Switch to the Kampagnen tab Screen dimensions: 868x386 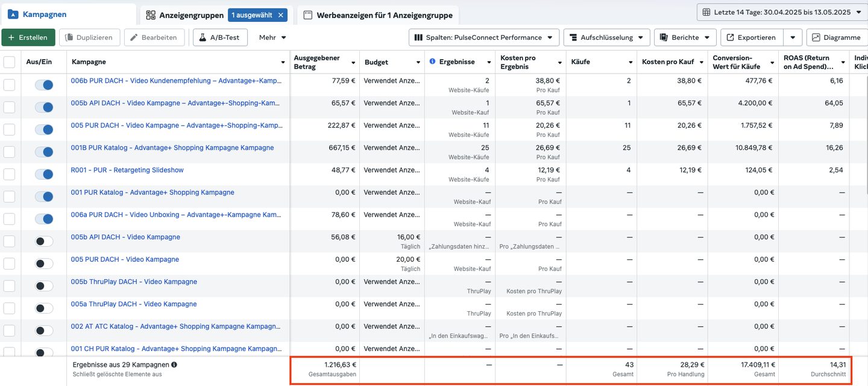pos(68,14)
